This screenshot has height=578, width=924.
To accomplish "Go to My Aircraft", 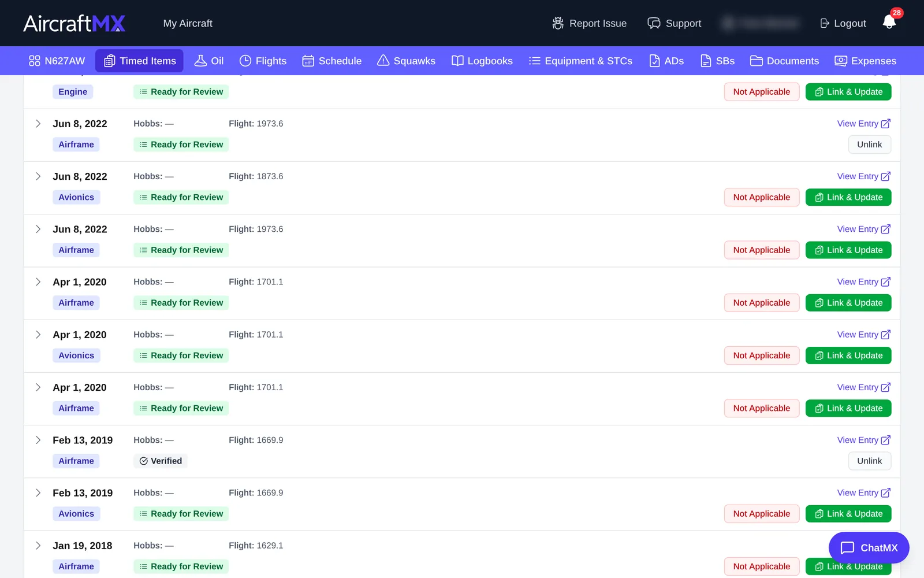I will point(188,23).
